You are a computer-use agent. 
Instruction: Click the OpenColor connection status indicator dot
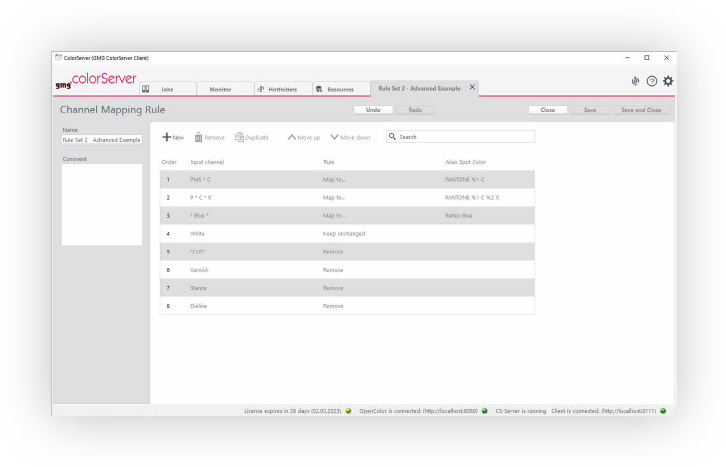click(x=485, y=410)
